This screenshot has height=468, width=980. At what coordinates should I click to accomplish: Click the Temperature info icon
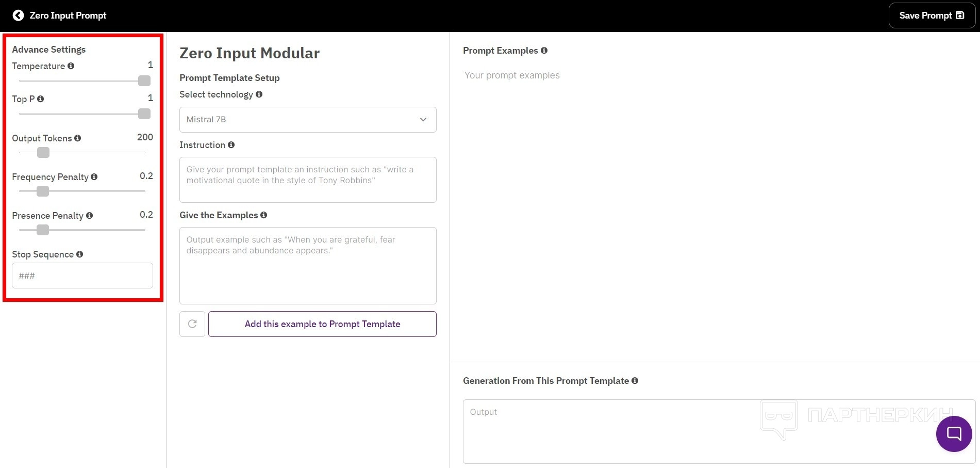71,66
